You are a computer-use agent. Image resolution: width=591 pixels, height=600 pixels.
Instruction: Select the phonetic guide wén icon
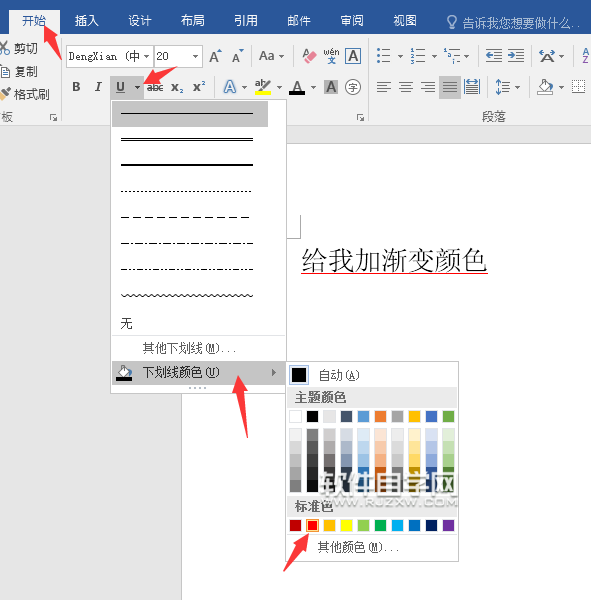click(331, 56)
